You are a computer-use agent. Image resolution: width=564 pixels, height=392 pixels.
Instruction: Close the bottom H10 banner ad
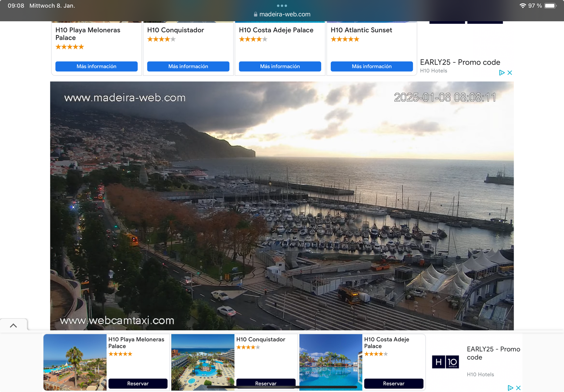click(x=518, y=388)
